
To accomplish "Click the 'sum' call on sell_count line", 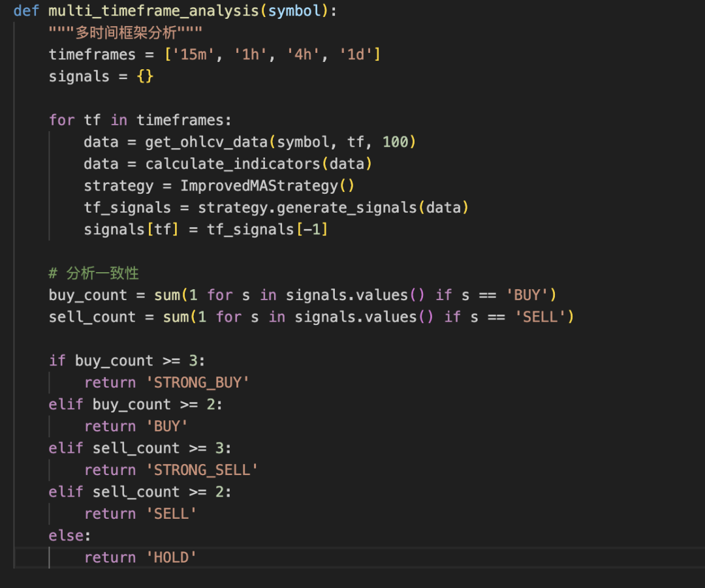I will click(176, 317).
